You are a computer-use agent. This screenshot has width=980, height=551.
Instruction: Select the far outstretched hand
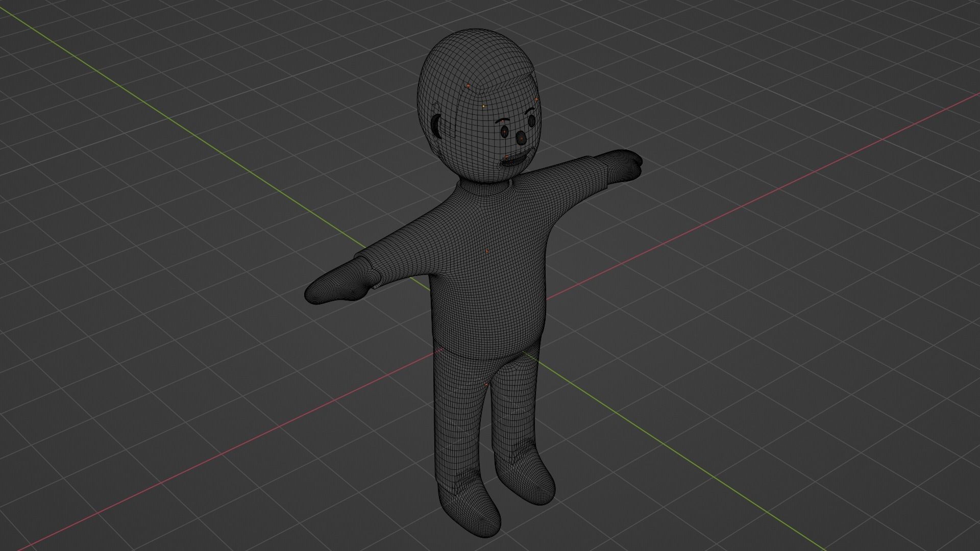[624, 164]
